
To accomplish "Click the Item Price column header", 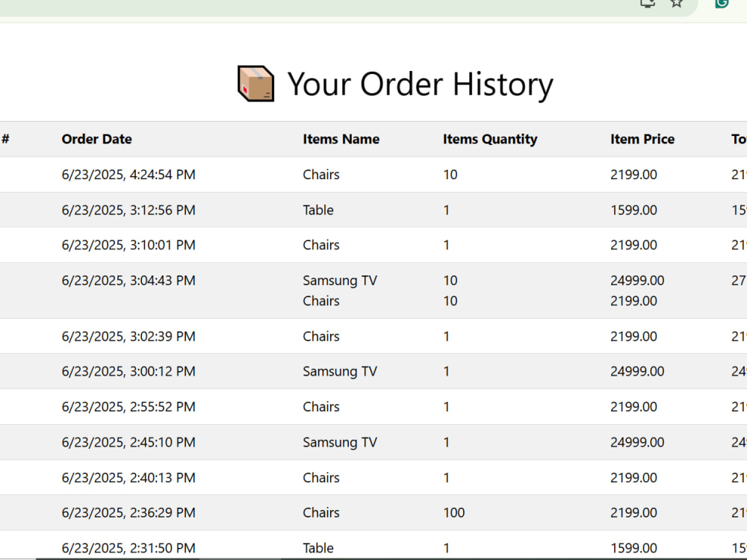I will 642,139.
